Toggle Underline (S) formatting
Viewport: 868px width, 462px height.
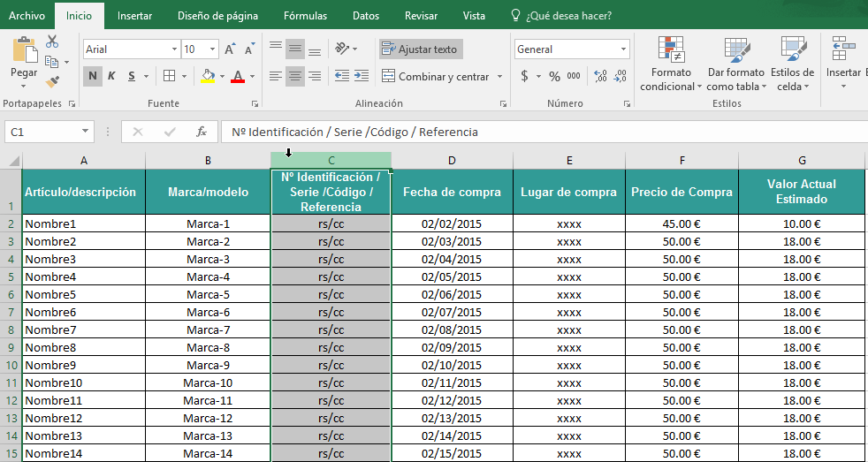(131, 76)
